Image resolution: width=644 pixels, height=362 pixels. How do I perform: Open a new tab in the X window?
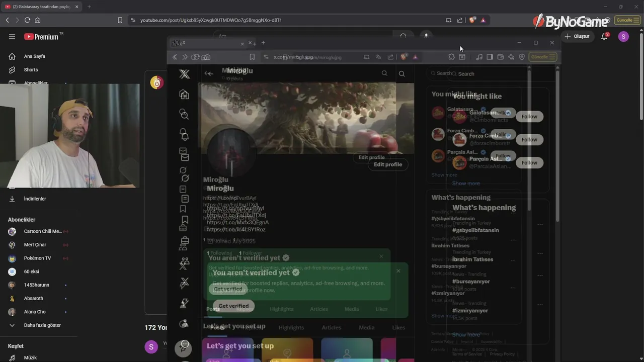(x=263, y=43)
